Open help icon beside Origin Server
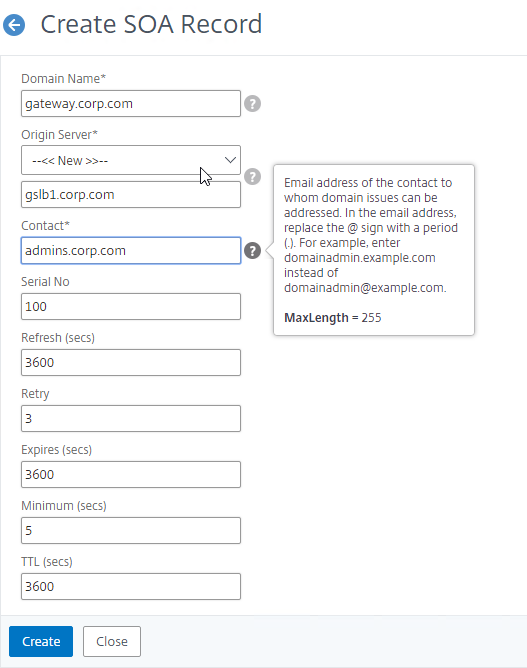Screen dimensions: 527x668 point(253,176)
